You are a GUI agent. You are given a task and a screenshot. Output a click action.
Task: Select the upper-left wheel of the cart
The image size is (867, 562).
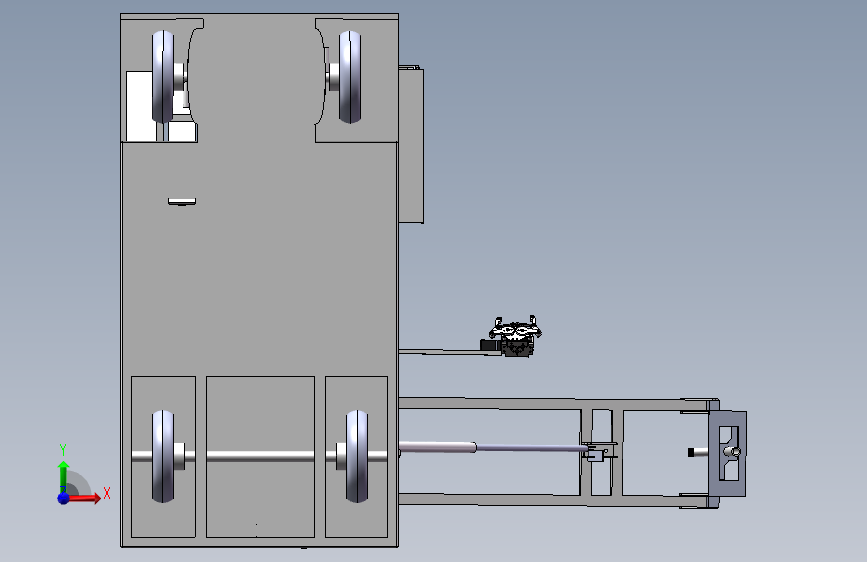tap(163, 77)
